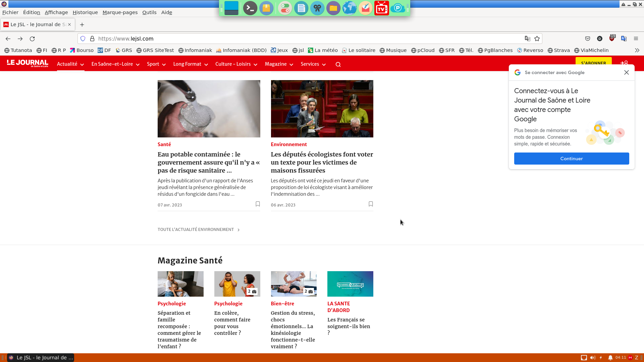Click Continuer in the Google sign-in popup

[x=571, y=159]
